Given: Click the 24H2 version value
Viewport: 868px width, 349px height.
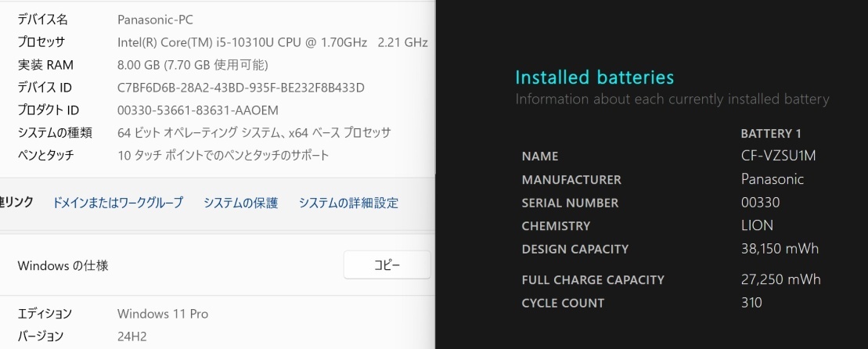Looking at the screenshot, I should [131, 336].
